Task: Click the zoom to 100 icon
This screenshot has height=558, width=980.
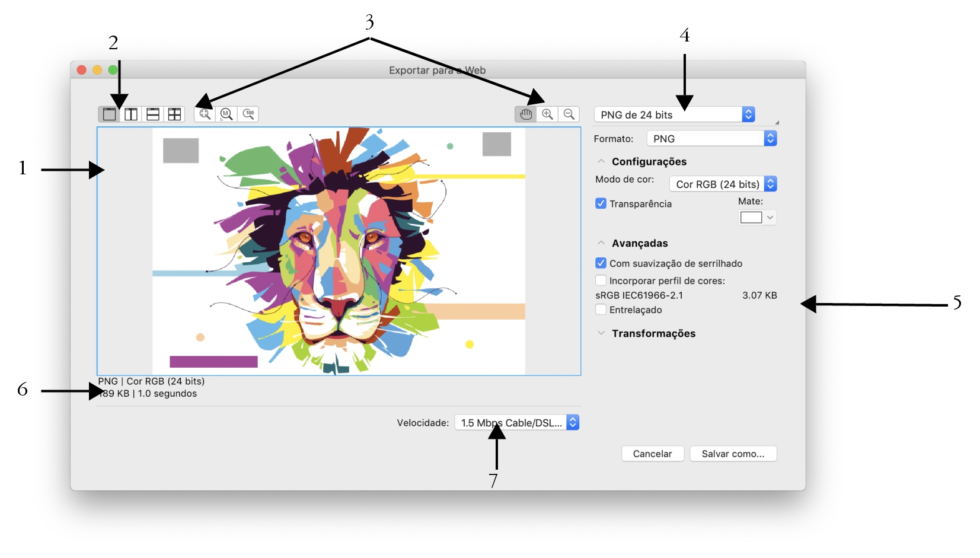Action: pos(248,114)
